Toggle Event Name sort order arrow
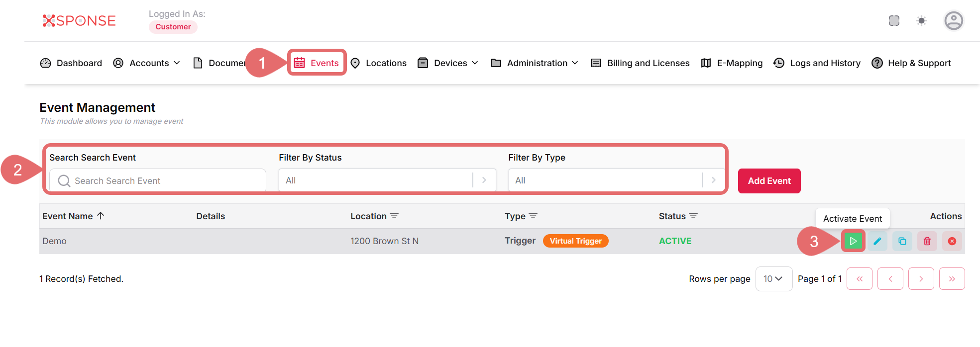 point(101,216)
